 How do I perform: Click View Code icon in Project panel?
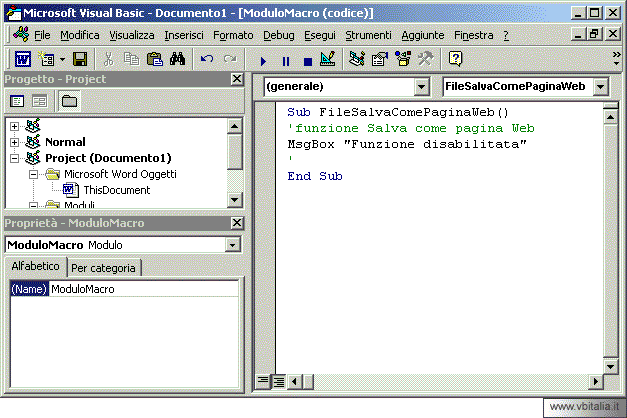coord(17,101)
